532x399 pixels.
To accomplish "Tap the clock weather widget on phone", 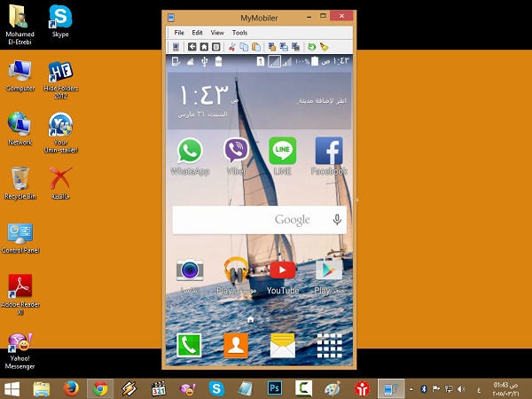I will 260,101.
